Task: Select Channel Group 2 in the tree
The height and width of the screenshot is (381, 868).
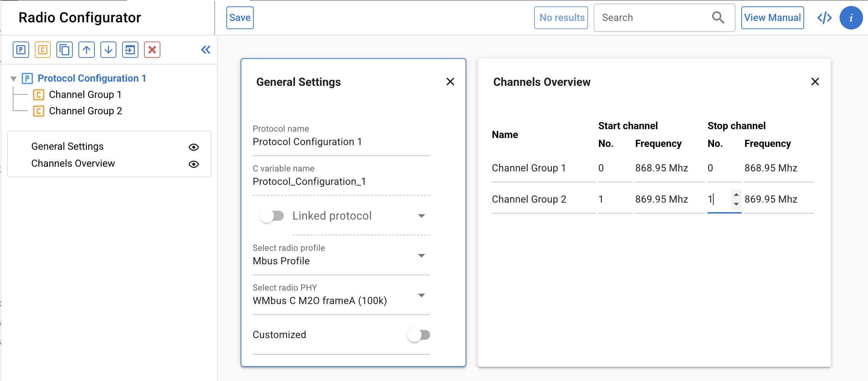Action: click(86, 111)
